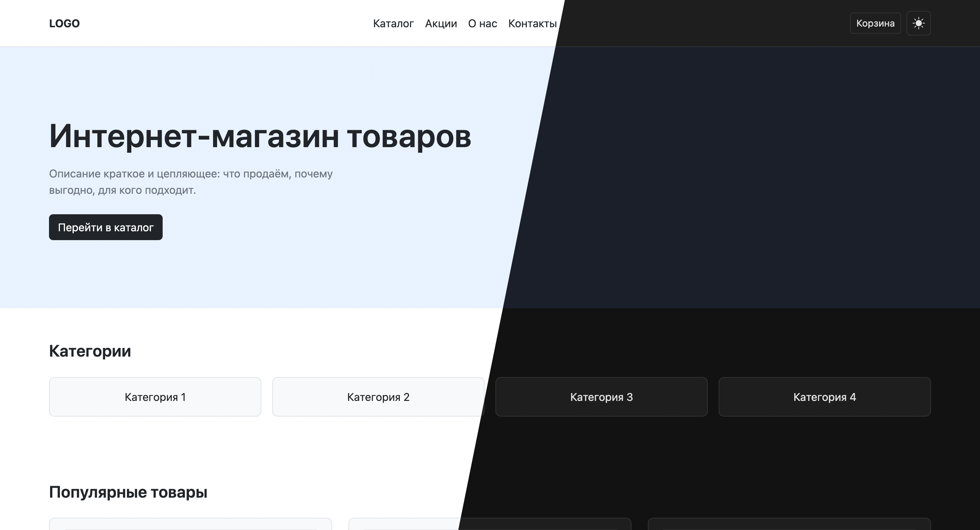
Task: Select the Категория 2 card
Action: click(378, 397)
